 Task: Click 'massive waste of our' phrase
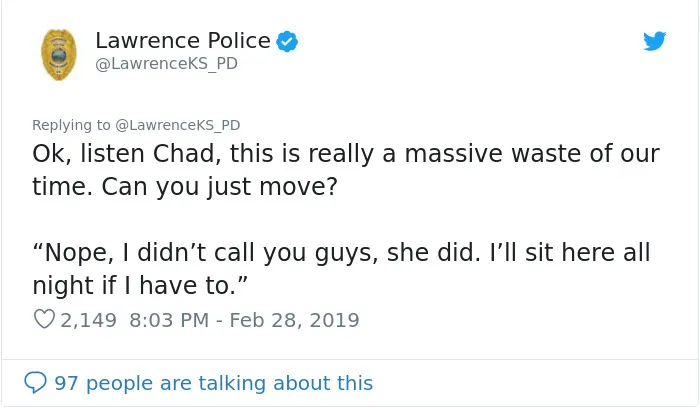(532, 154)
